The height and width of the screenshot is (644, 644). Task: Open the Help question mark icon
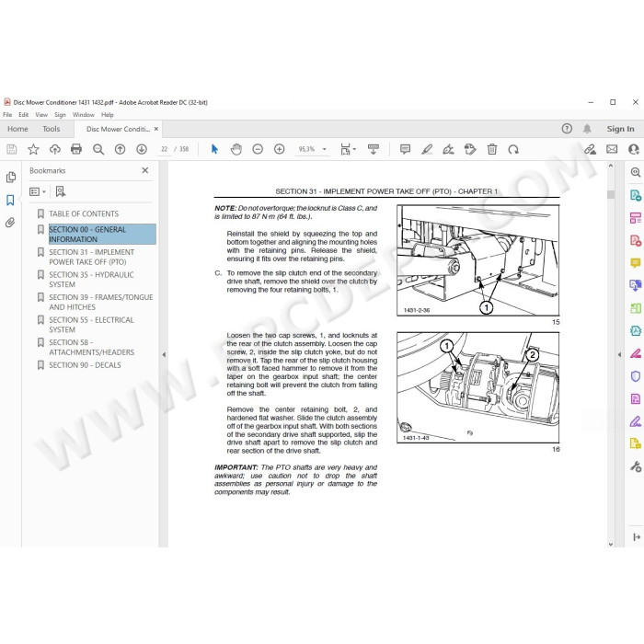(567, 129)
